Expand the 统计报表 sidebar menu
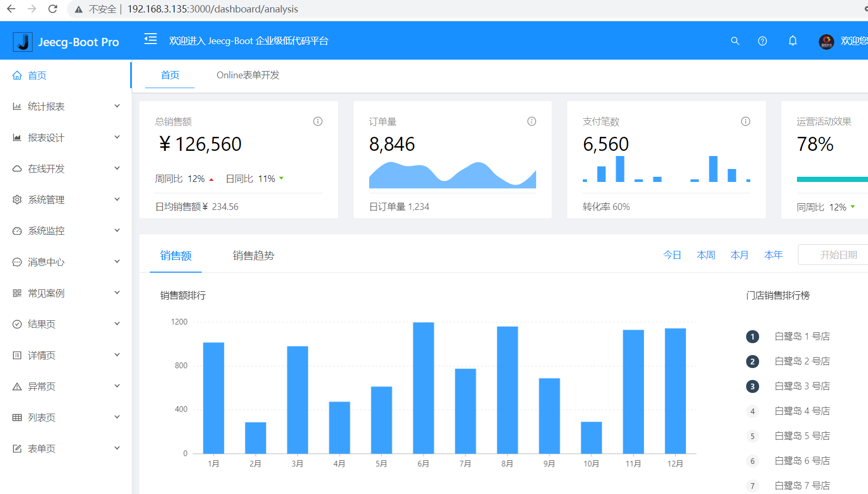Image resolution: width=868 pixels, height=494 pixels. [66, 106]
